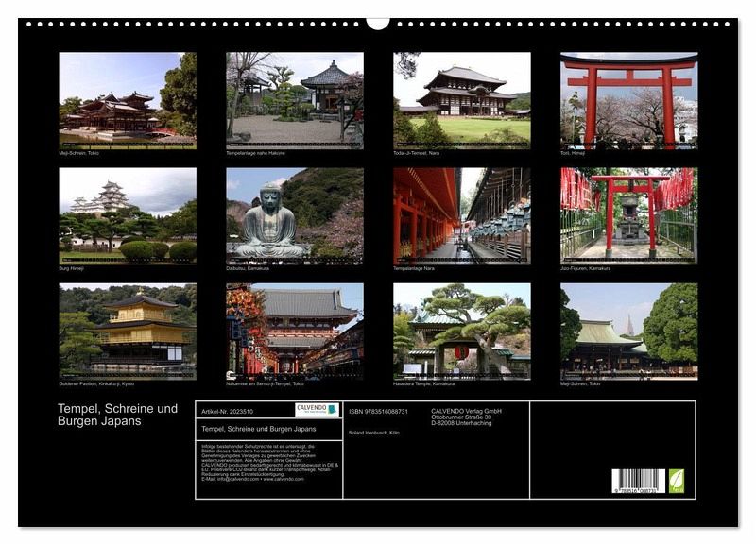This screenshot has height=545, width=756.
Task: Click the 'D-82008 Unterhaching' line
Action: tap(461, 423)
